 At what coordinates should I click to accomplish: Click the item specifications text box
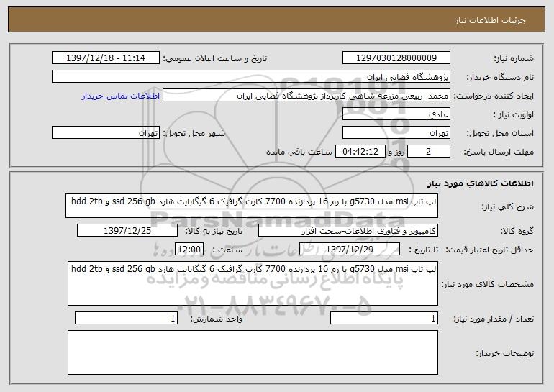click(x=253, y=283)
